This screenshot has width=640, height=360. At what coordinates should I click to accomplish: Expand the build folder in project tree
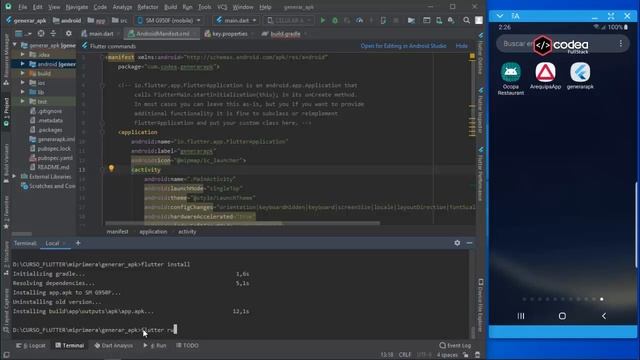coord(22,73)
